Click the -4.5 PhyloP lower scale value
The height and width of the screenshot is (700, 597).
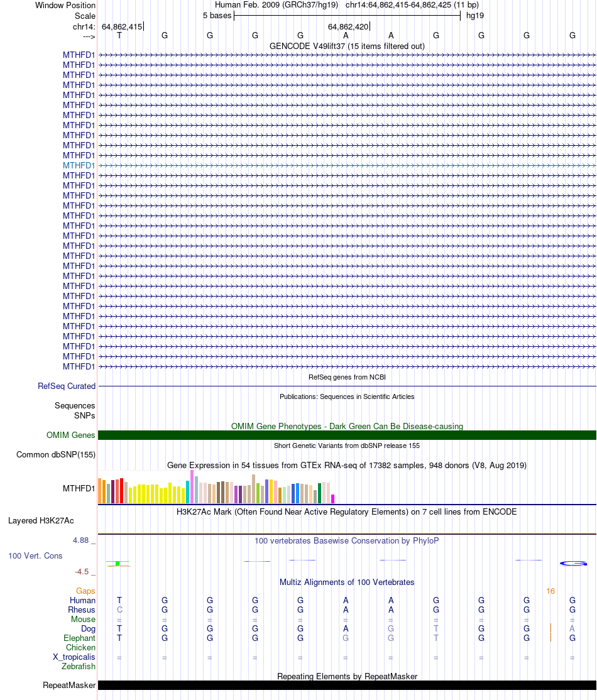coord(82,571)
